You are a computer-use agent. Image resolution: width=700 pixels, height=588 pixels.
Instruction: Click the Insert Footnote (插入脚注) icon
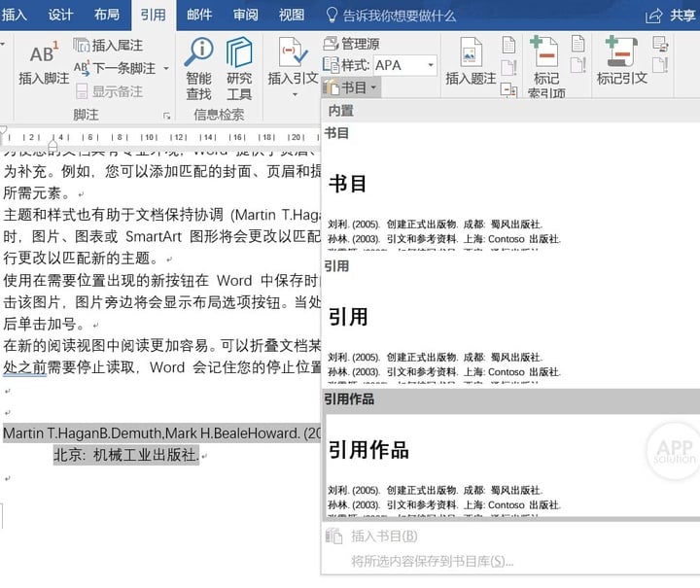pos(44,52)
